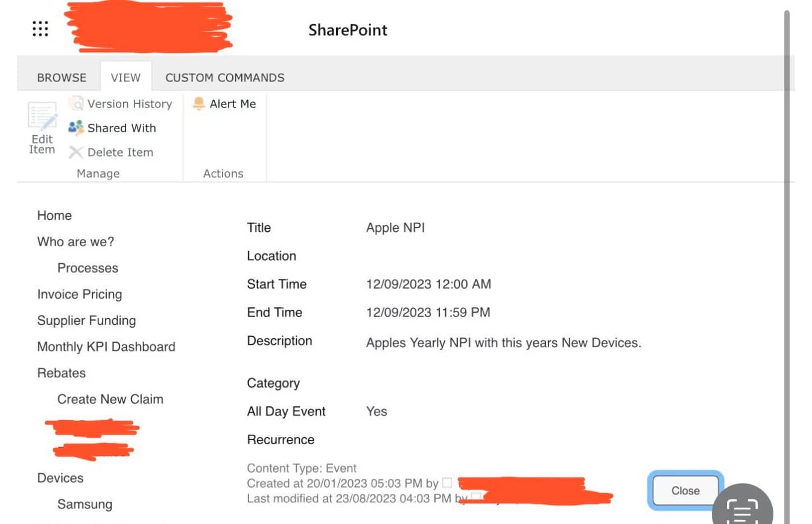The height and width of the screenshot is (524, 812).
Task: Open Monthly KPI Dashboard link
Action: [106, 347]
